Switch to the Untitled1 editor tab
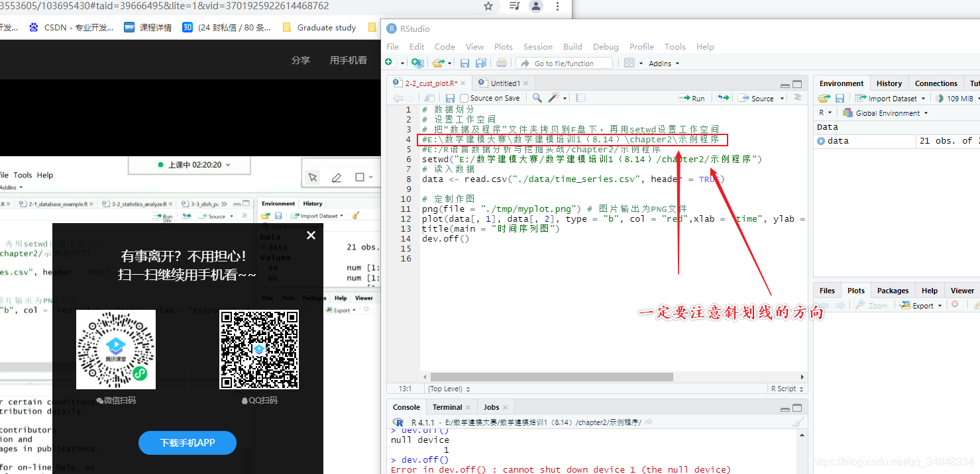 [505, 83]
